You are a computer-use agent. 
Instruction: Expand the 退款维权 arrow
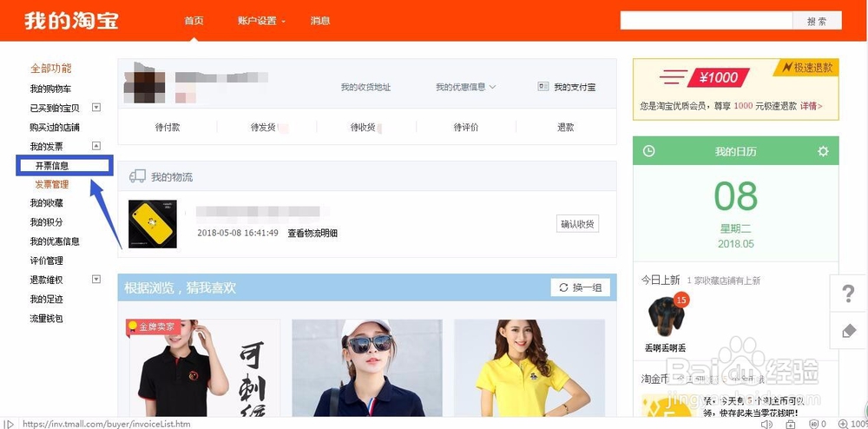click(95, 280)
